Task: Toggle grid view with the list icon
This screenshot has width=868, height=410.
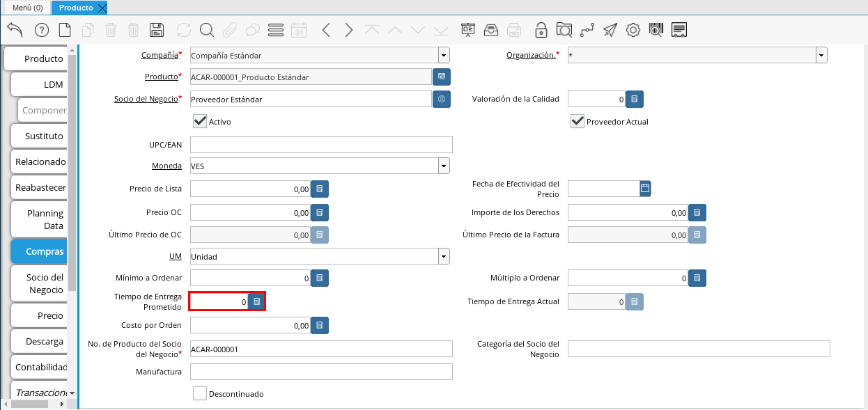Action: (x=276, y=30)
